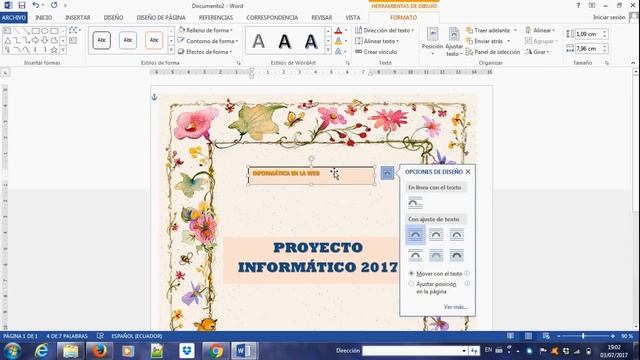Apply the first black outline shape style
Screen dimensions: 640x360
[x=102, y=40]
